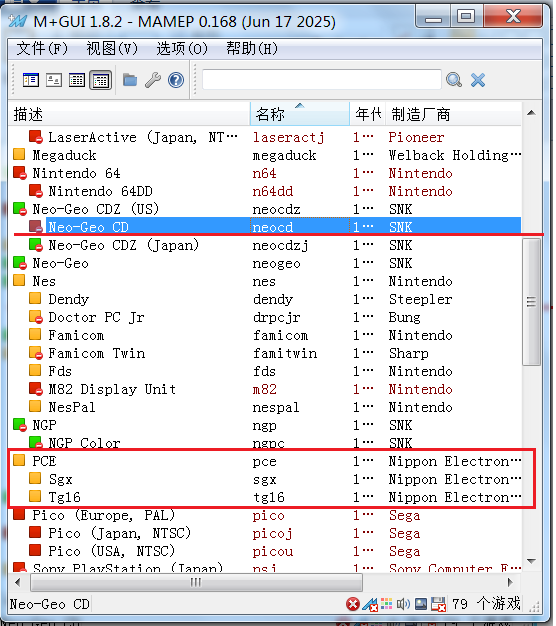
Task: Click the floppy disk save-state status icon
Action: pos(439,604)
